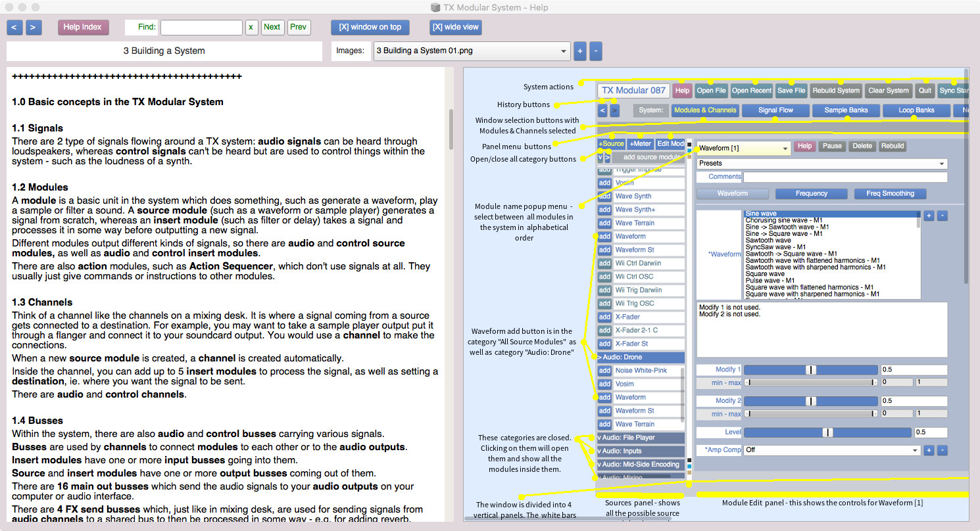Switch to the Signal Flow window tab
This screenshot has height=531, width=980.
pyautogui.click(x=775, y=110)
